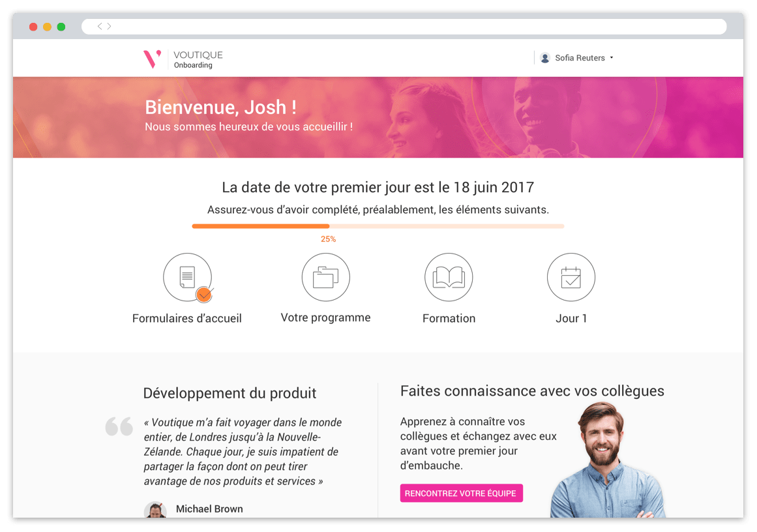
Task: Click the Michael Brown name link
Action: (x=209, y=509)
